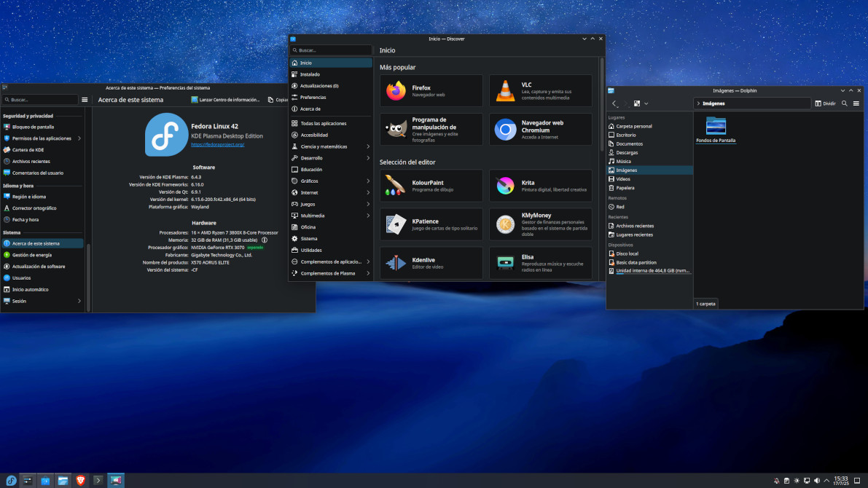This screenshot has width=868, height=488.
Task: Click the System Settings search field
Action: click(x=40, y=100)
